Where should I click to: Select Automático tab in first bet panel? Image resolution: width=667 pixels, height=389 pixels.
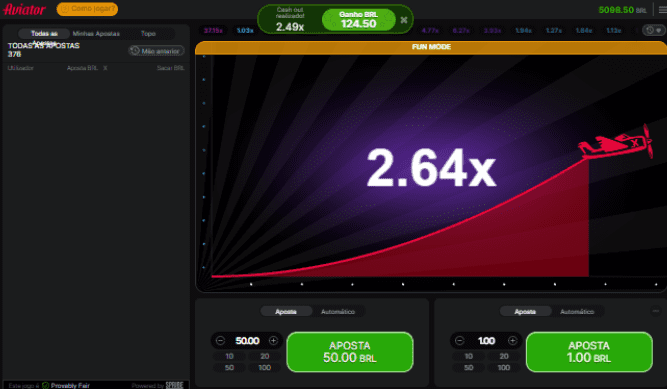(338, 312)
